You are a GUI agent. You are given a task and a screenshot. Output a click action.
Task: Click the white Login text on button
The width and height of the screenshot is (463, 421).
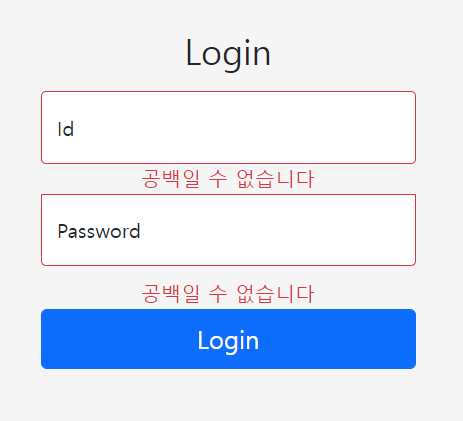228,341
